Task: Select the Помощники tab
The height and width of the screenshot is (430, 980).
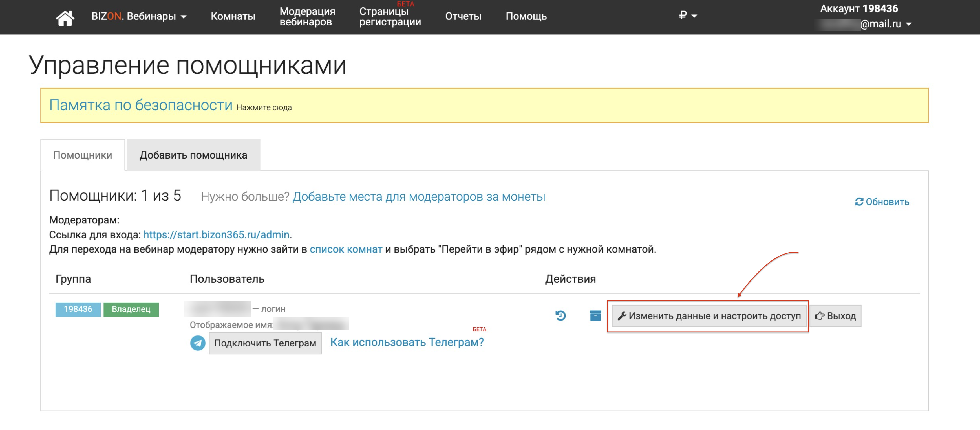Action: pyautogui.click(x=83, y=155)
